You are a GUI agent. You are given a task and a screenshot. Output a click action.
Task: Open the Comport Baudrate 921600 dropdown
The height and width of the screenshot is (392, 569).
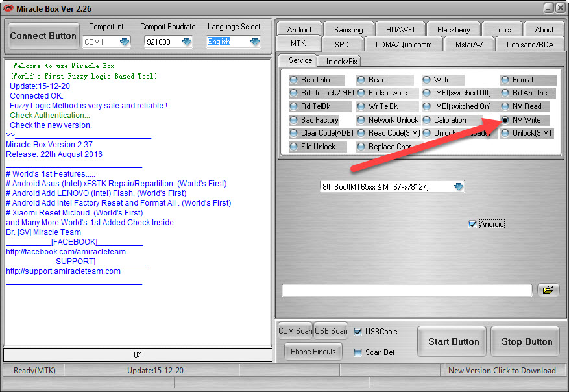click(186, 42)
